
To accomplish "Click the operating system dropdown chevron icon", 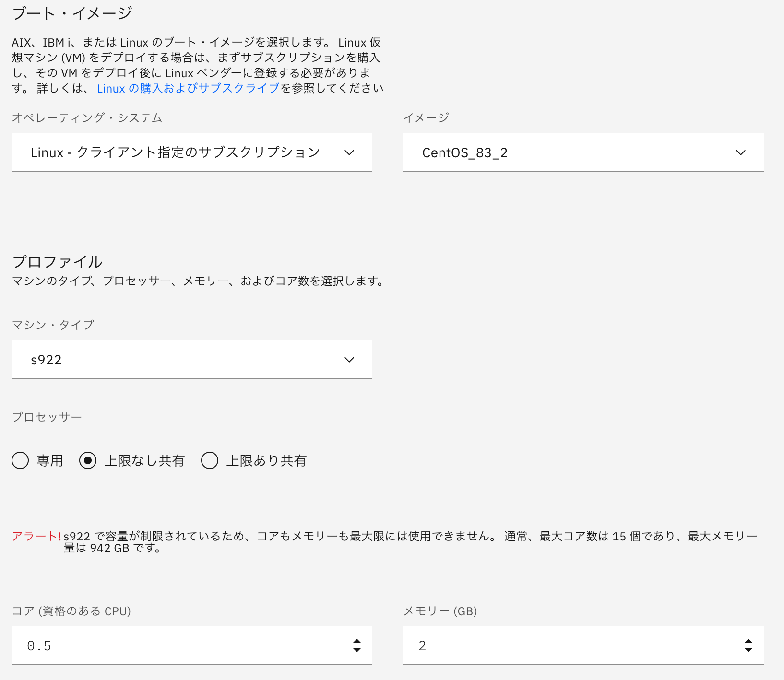I will (x=350, y=152).
